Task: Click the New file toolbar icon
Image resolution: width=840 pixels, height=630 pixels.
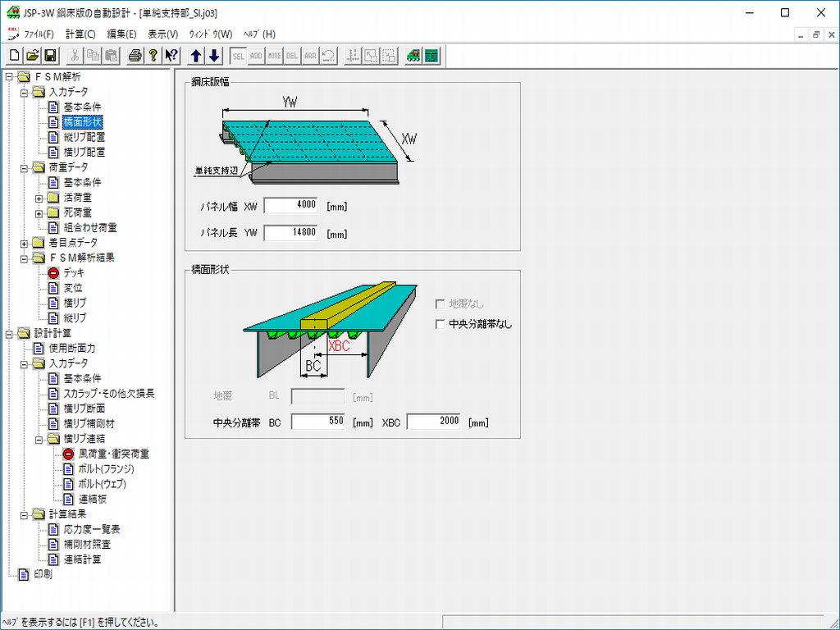Action: (15, 56)
